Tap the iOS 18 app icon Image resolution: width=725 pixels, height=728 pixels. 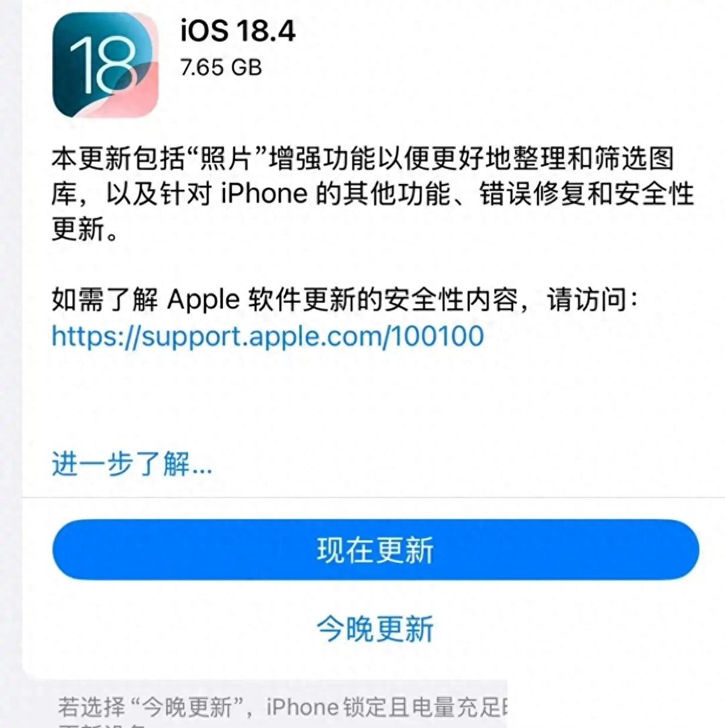105,65
